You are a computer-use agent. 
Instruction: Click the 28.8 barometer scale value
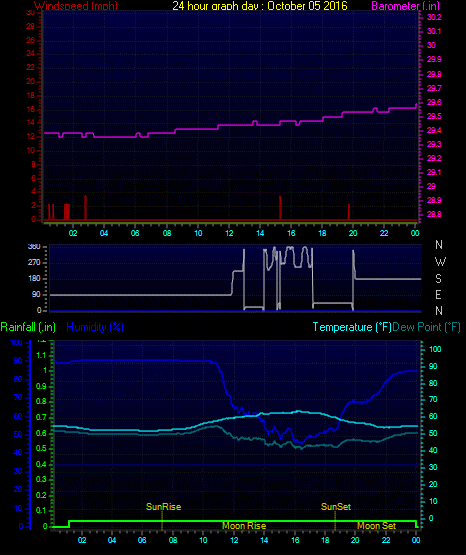coord(434,214)
